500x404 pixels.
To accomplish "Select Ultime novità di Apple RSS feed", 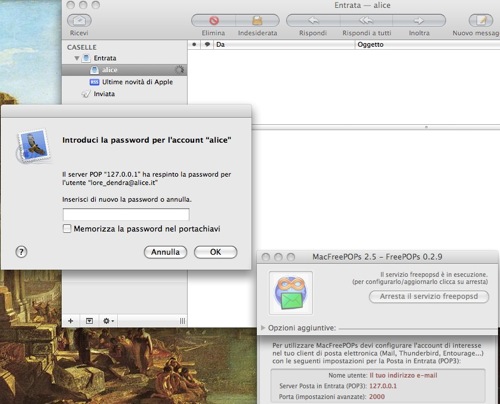I will coord(137,82).
